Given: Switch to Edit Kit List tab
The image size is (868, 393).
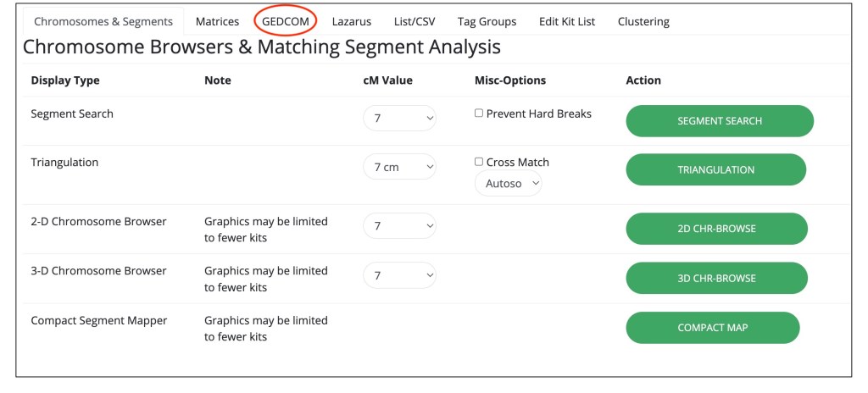Looking at the screenshot, I should pyautogui.click(x=567, y=21).
